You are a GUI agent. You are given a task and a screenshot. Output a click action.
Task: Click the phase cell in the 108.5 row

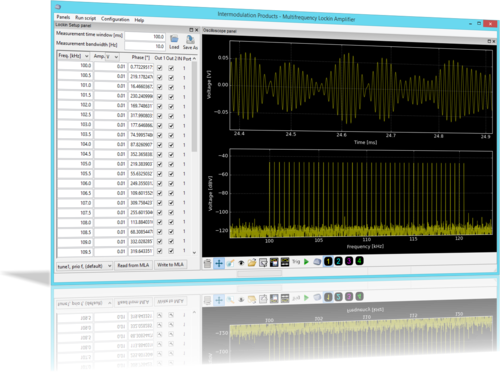coord(141,232)
